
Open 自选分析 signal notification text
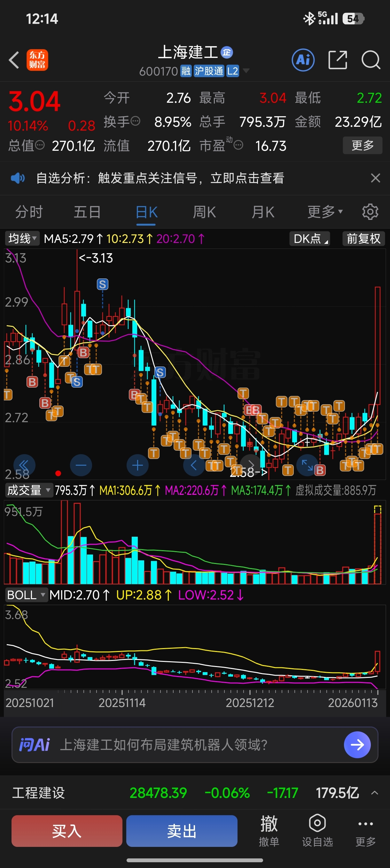pos(160,178)
